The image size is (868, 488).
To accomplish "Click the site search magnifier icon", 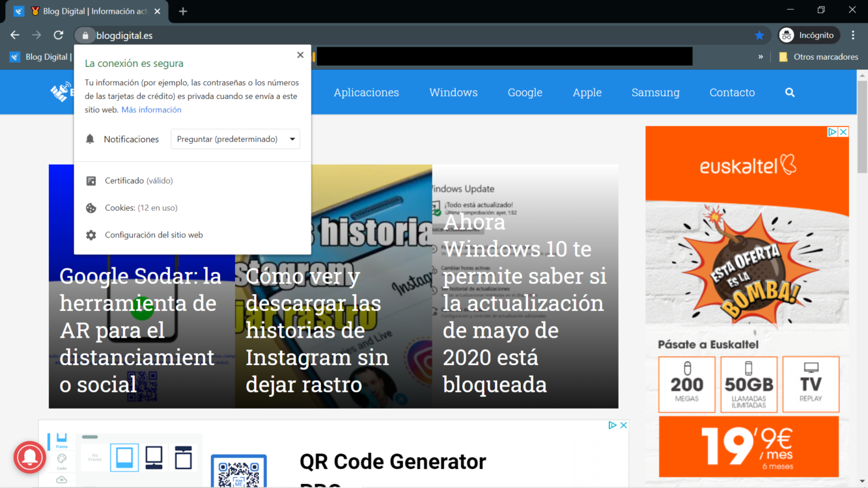I will pos(790,92).
